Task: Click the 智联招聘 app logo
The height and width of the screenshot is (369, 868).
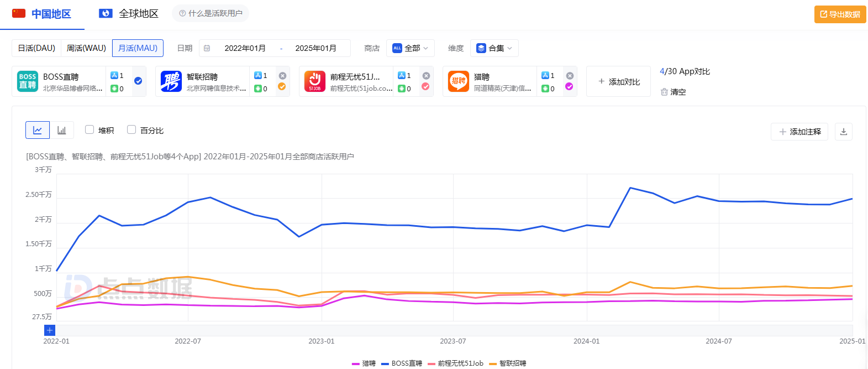Action: pyautogui.click(x=171, y=81)
